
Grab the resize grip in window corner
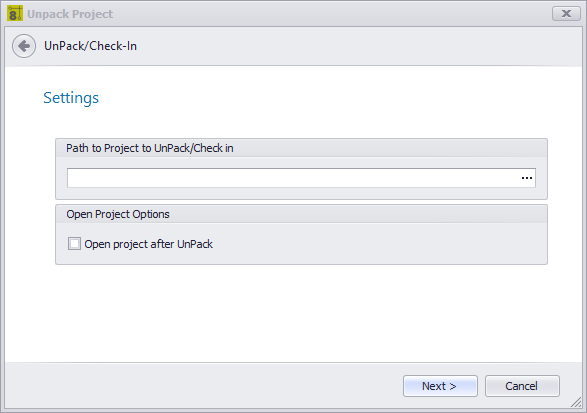tap(576, 403)
